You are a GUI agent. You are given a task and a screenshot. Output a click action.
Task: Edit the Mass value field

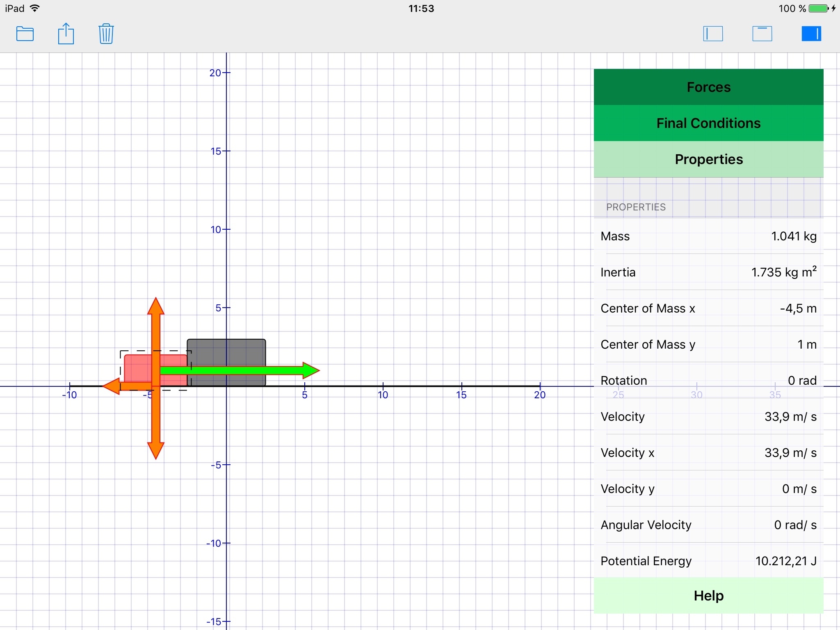[x=793, y=236]
